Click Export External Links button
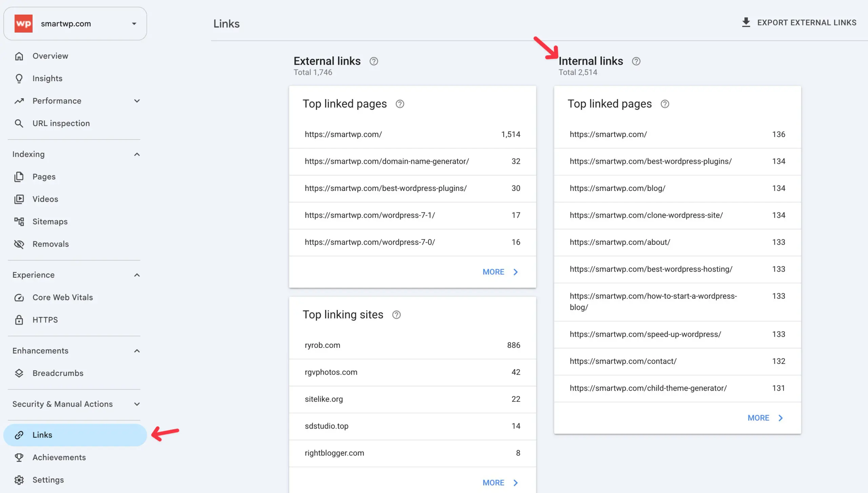This screenshot has height=493, width=868. coord(799,23)
